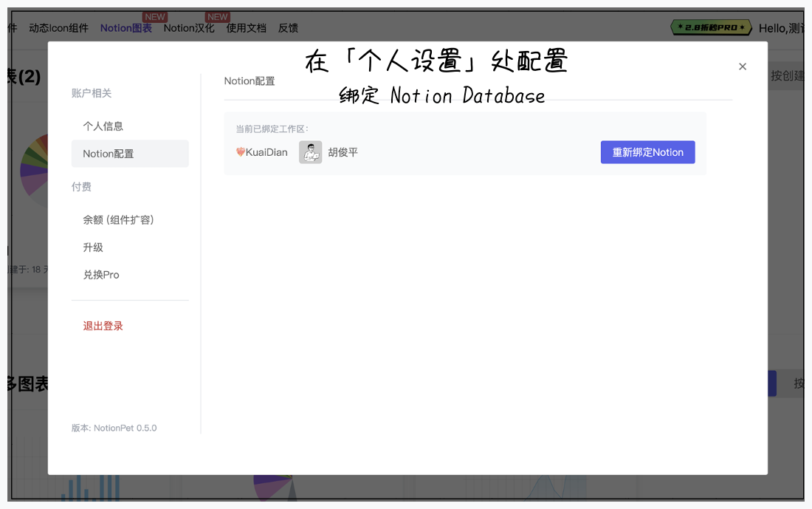Open the Notion图表 nav tab

tap(125, 28)
